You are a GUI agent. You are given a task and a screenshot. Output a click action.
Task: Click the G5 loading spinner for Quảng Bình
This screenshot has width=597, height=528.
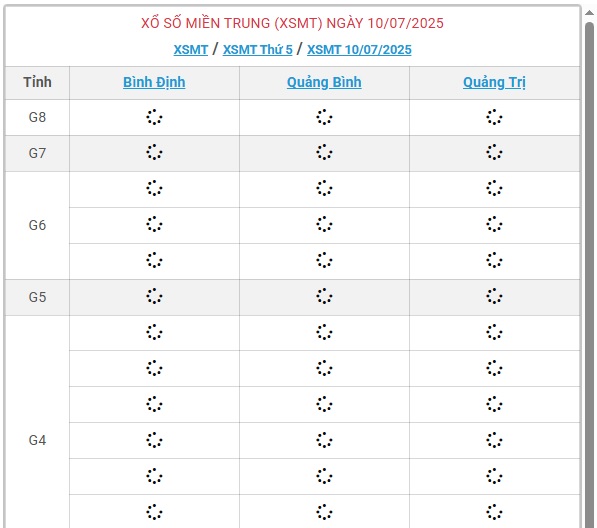[324, 296]
